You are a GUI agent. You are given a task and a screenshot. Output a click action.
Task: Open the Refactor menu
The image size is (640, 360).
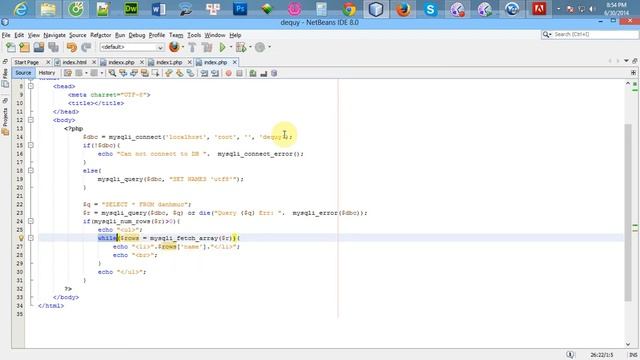point(100,35)
